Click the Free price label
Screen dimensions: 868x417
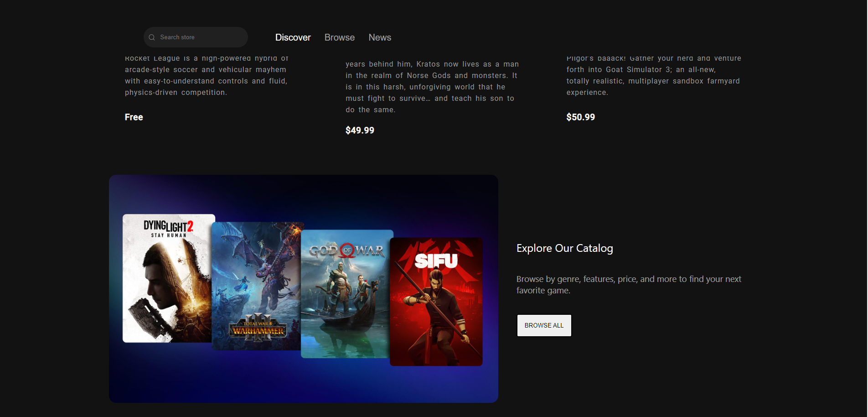134,117
